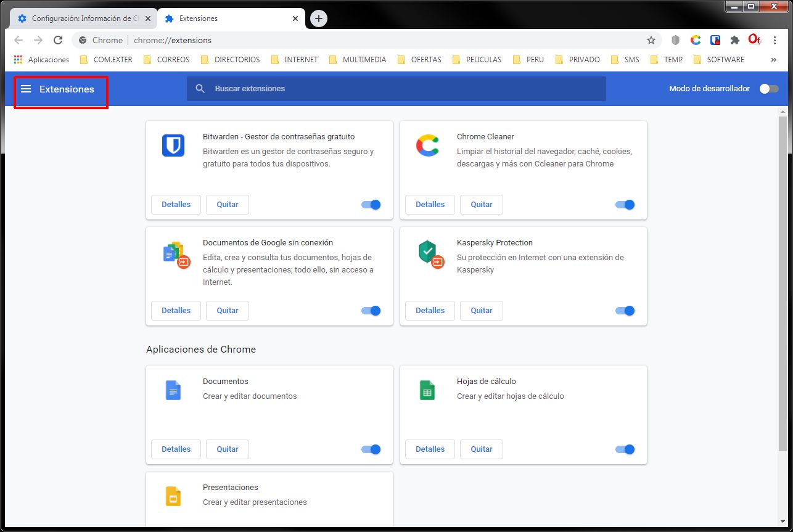Go forward to the next page

click(38, 40)
